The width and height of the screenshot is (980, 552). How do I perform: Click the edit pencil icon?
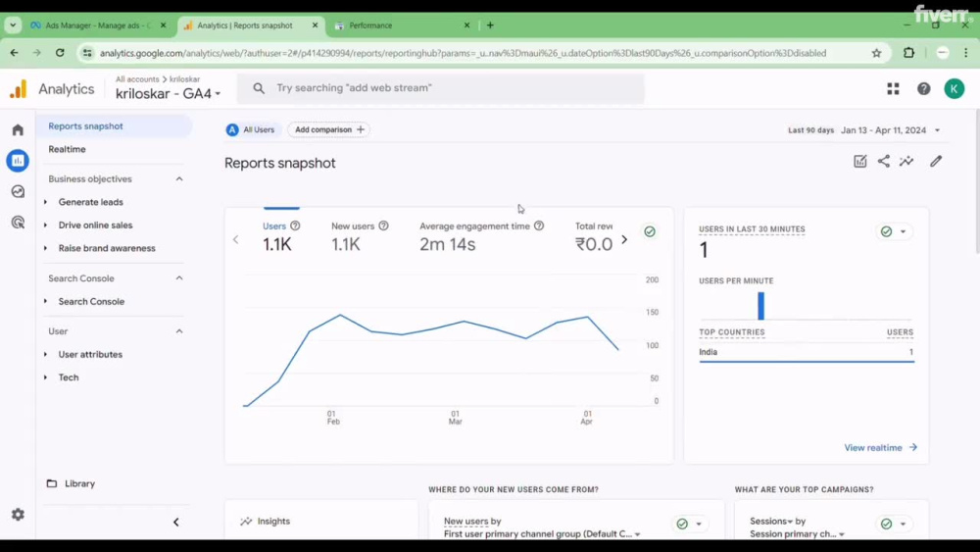click(x=936, y=162)
